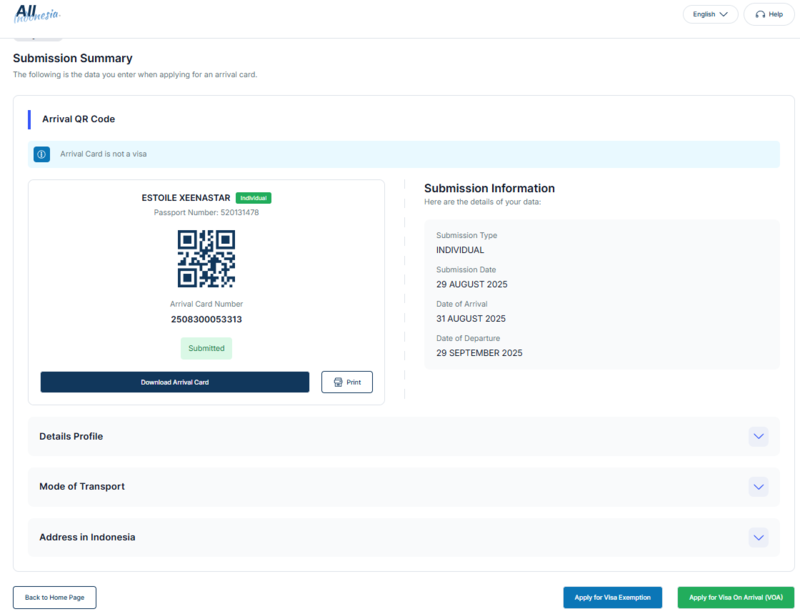
Task: Click the Details Profile heading
Action: (x=71, y=436)
